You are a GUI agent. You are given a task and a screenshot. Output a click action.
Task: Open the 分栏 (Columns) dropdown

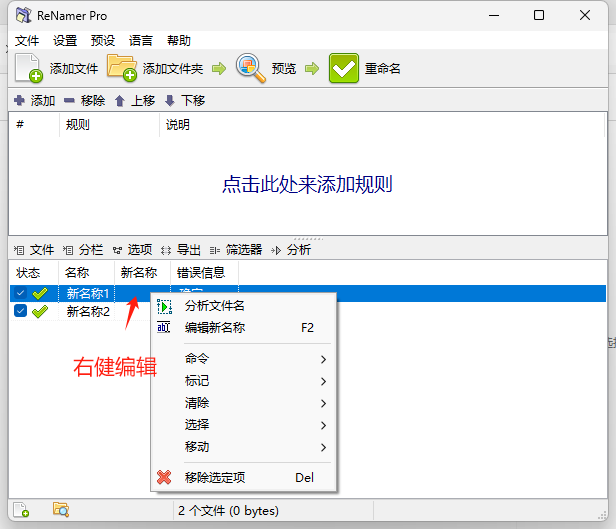tap(83, 250)
